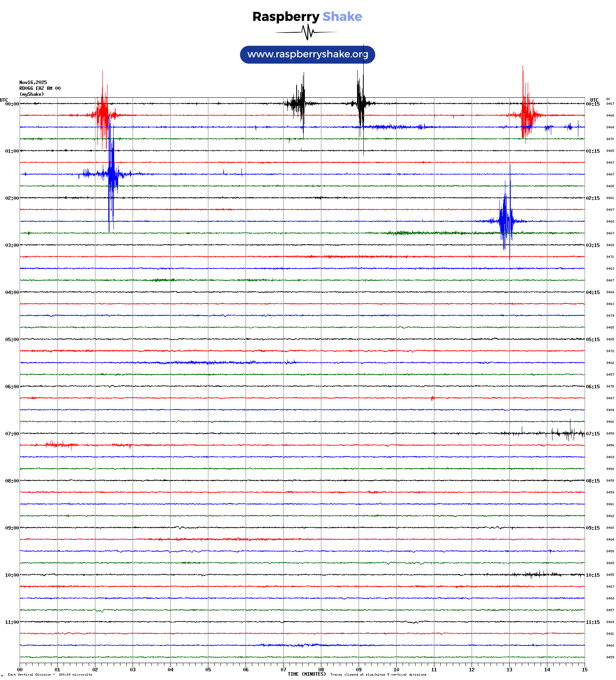The height and width of the screenshot is (680, 616).
Task: Click the traces clipped footnote text
Action: [x=378, y=675]
